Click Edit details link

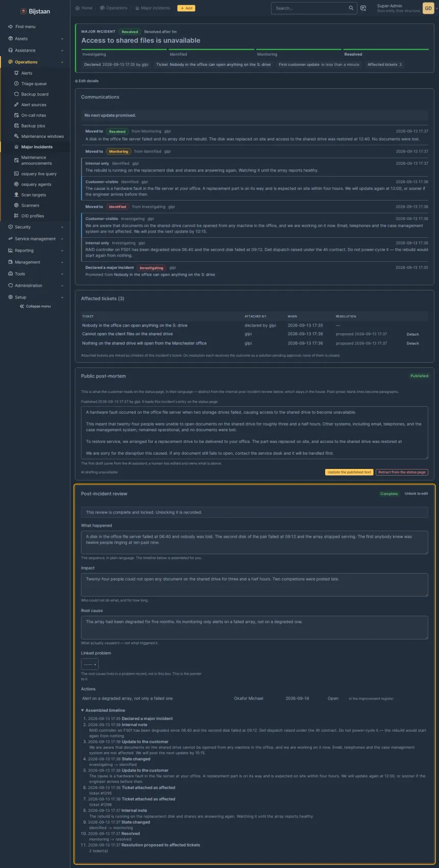(87, 81)
